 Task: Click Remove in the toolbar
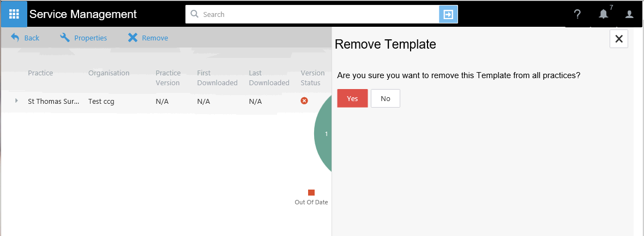pyautogui.click(x=148, y=38)
